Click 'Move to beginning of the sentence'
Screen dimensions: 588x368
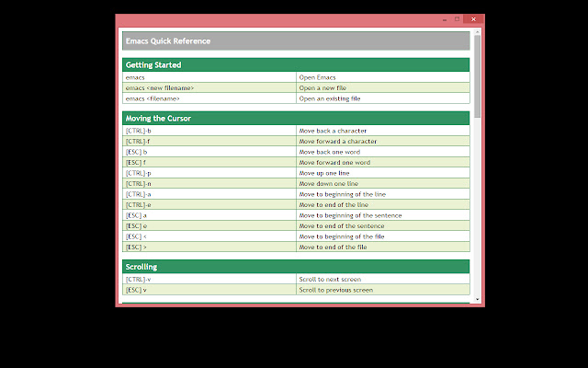point(350,215)
